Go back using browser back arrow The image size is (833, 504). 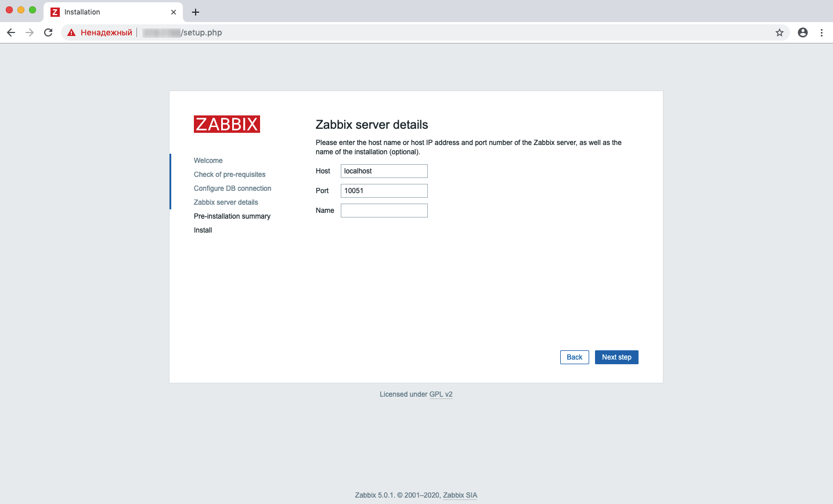[x=11, y=32]
